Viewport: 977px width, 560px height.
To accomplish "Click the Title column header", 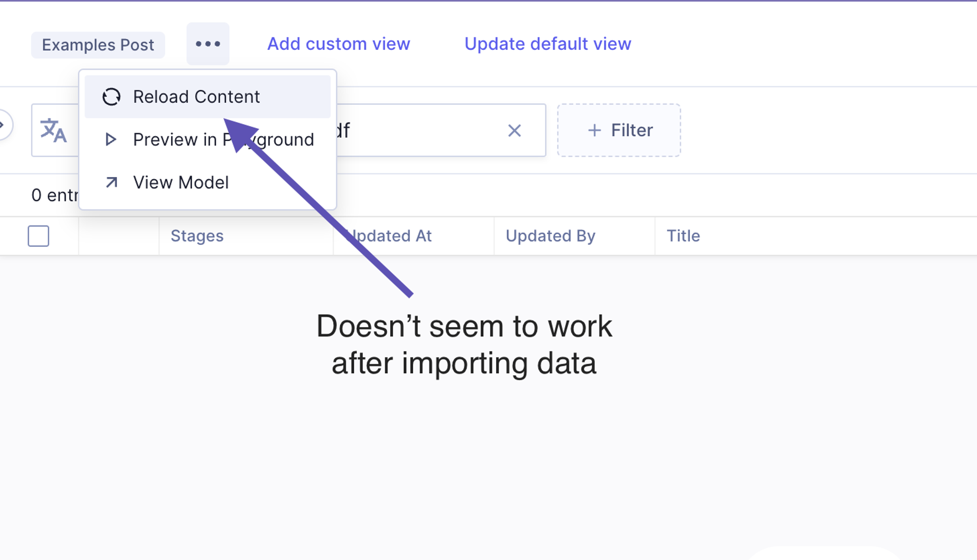I will [683, 236].
